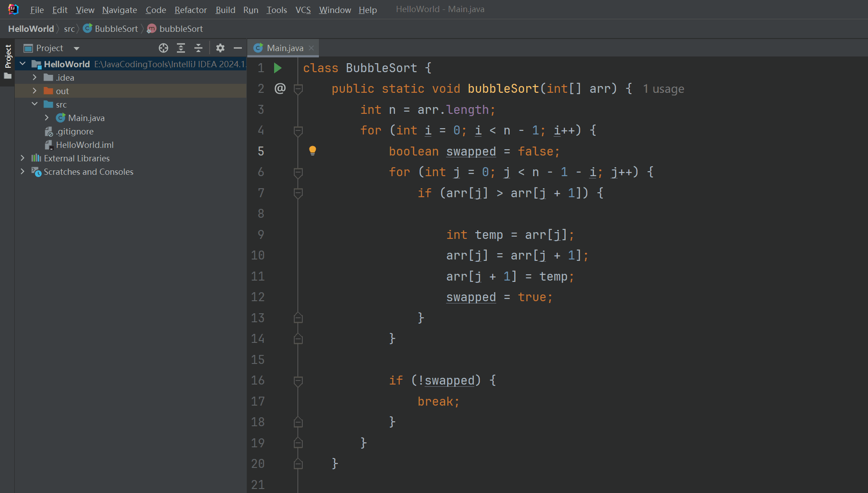The image size is (868, 493).
Task: Open the Project view dropdown arrow
Action: [77, 48]
